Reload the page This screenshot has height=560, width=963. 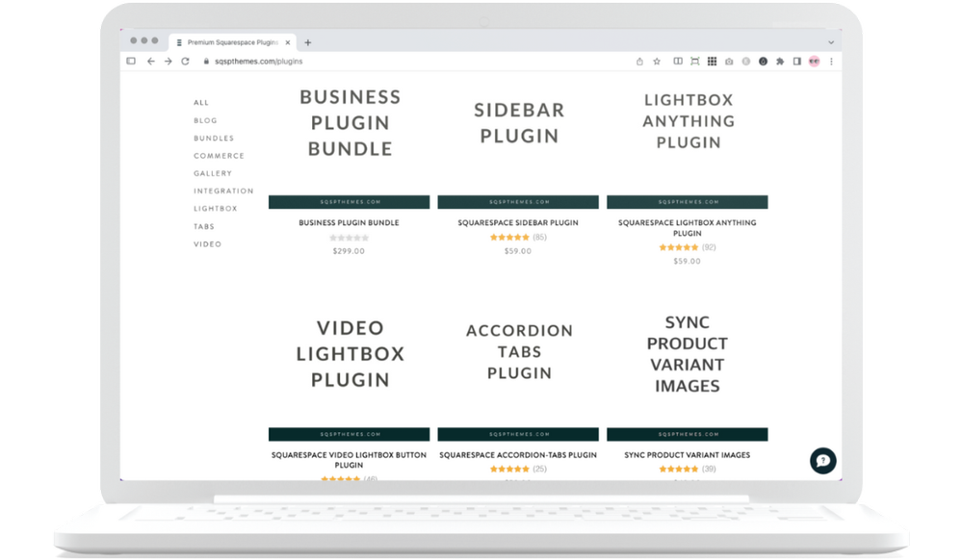coord(185,62)
